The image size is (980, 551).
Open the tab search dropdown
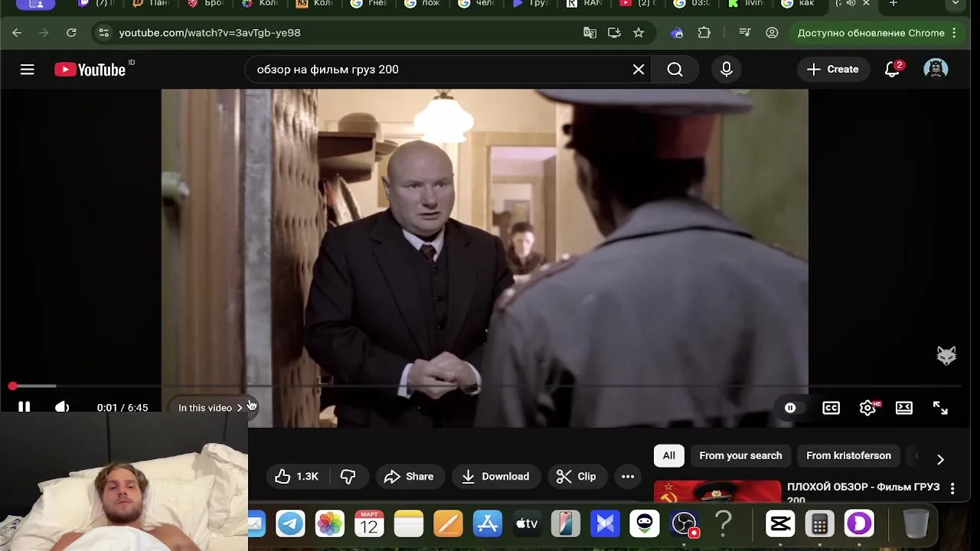coord(955,4)
